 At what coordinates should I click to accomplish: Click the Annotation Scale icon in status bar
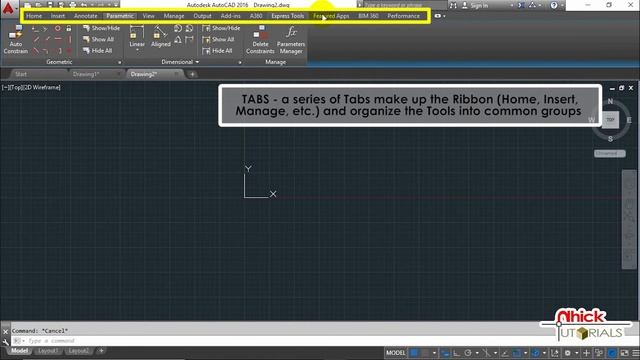click(x=554, y=353)
